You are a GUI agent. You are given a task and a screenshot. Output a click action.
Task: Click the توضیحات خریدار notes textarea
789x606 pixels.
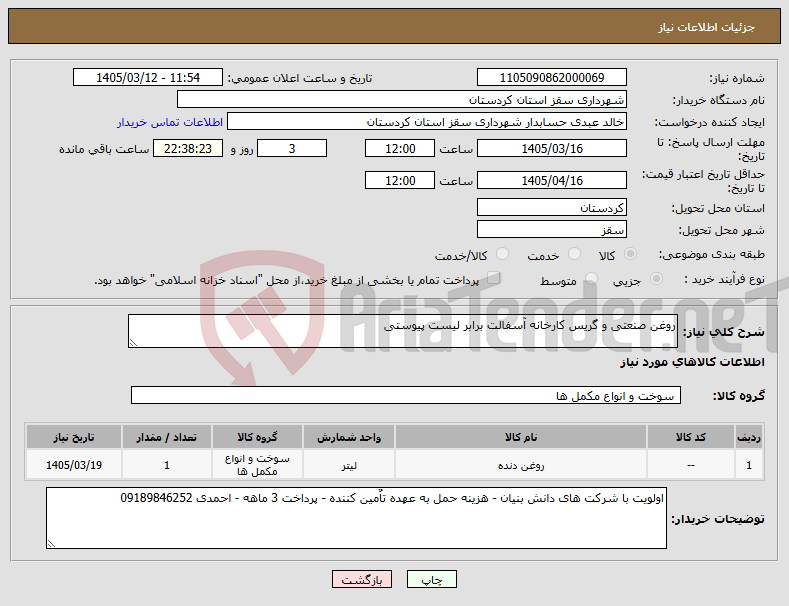point(356,518)
